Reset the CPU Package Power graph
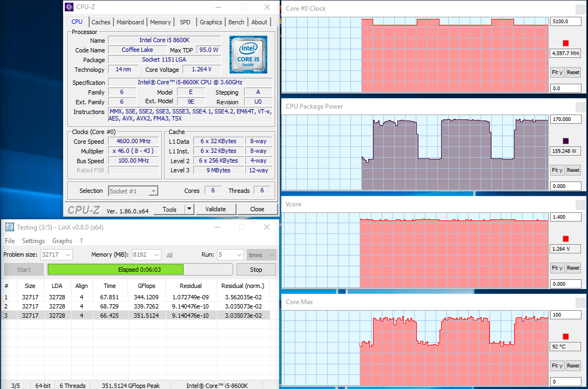Viewport: 588px width, 389px height. click(573, 170)
